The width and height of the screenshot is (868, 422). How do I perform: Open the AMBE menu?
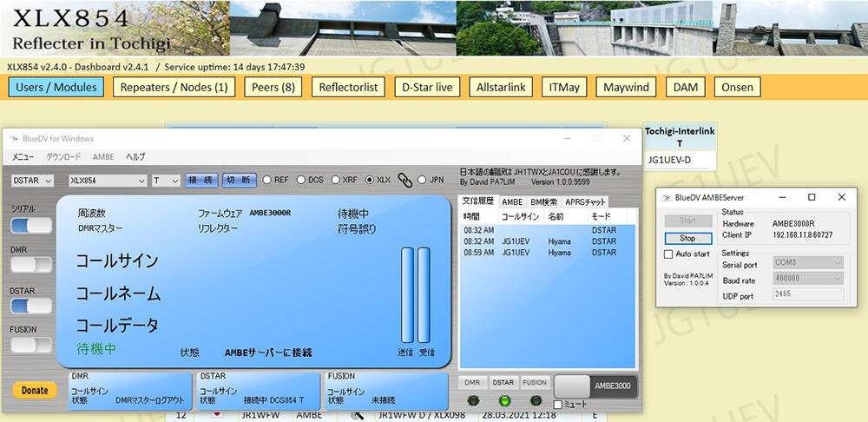click(103, 157)
